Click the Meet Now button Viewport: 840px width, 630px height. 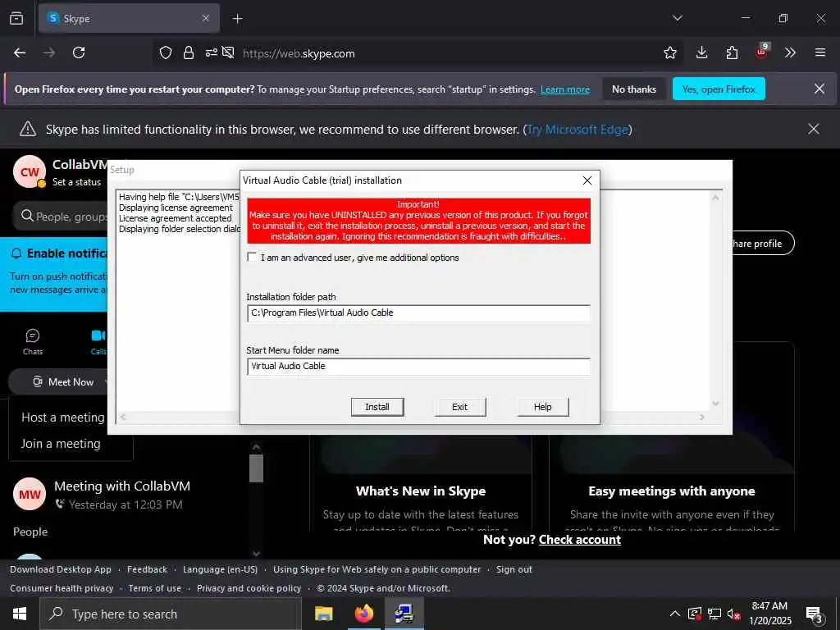[63, 382]
